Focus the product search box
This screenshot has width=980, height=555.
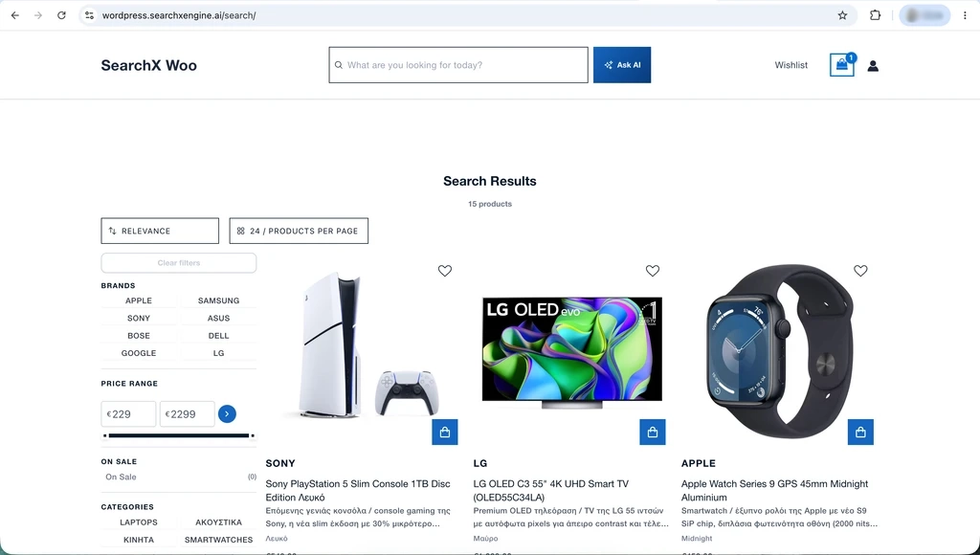[x=458, y=65]
